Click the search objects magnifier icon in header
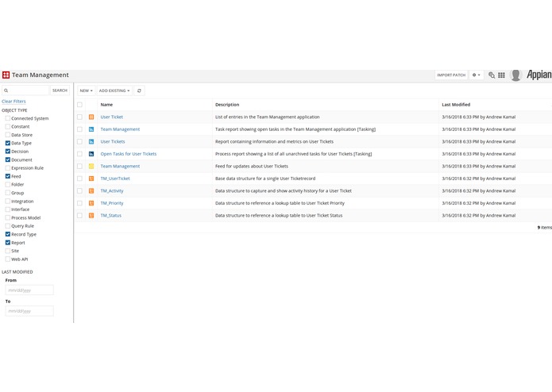This screenshot has width=552, height=392. (x=492, y=75)
